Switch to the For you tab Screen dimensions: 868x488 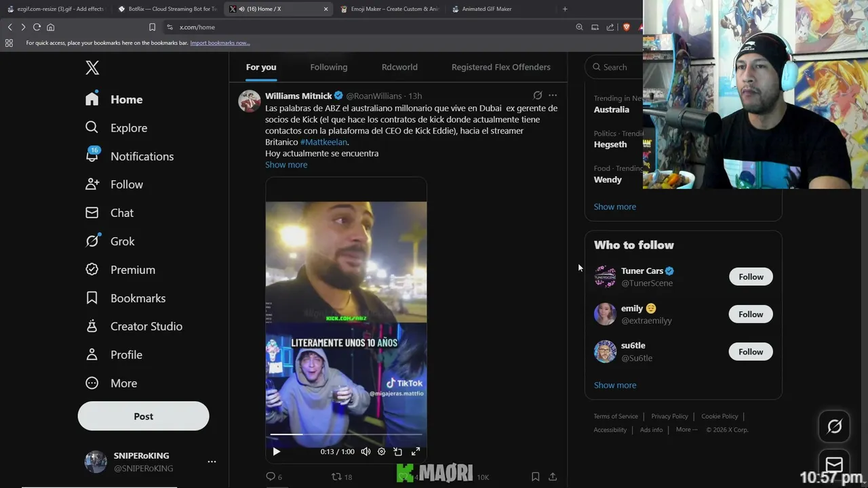[x=261, y=67]
